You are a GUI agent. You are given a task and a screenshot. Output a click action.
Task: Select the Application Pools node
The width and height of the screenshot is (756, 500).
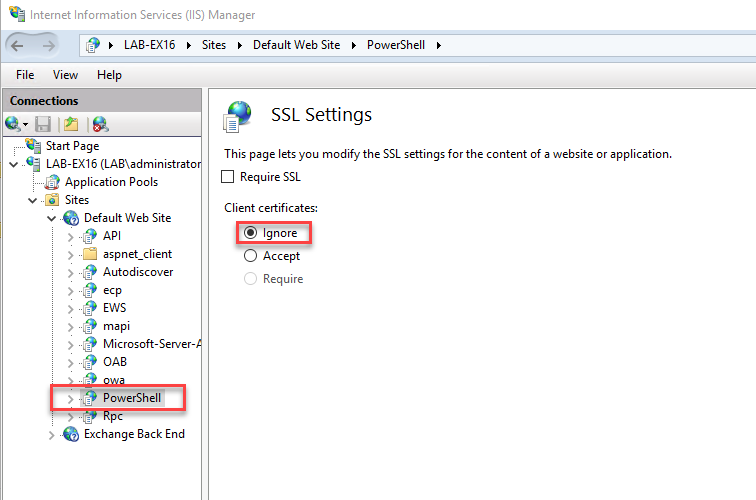point(111,182)
